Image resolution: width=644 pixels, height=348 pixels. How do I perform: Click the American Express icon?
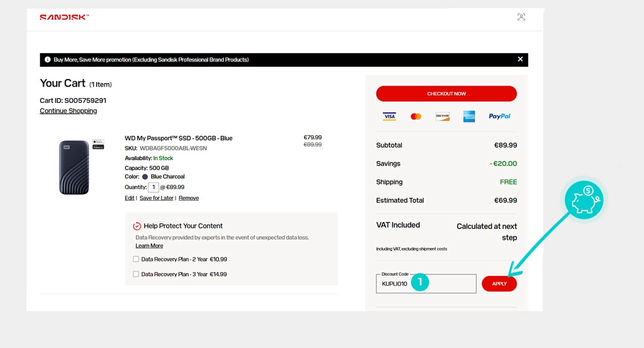(469, 116)
